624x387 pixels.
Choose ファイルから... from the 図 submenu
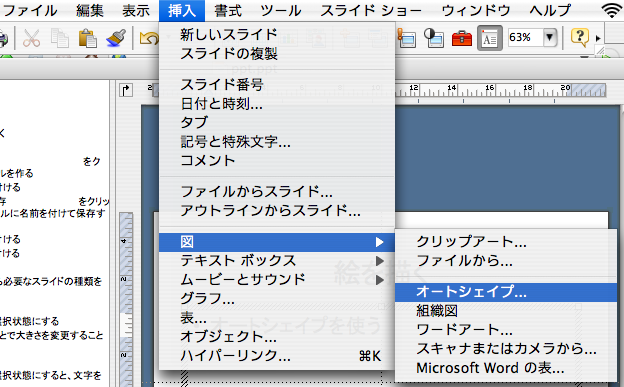506,261
